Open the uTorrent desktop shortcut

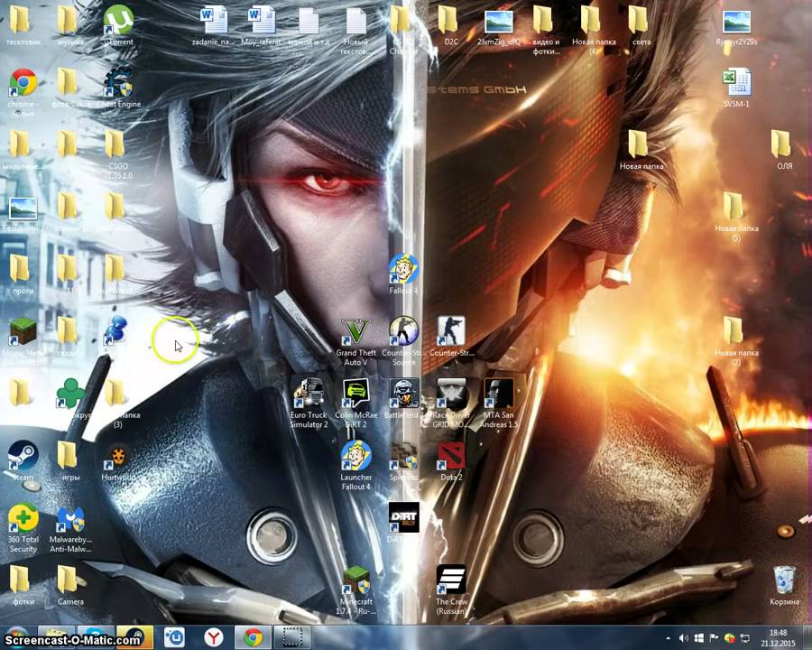(x=118, y=26)
